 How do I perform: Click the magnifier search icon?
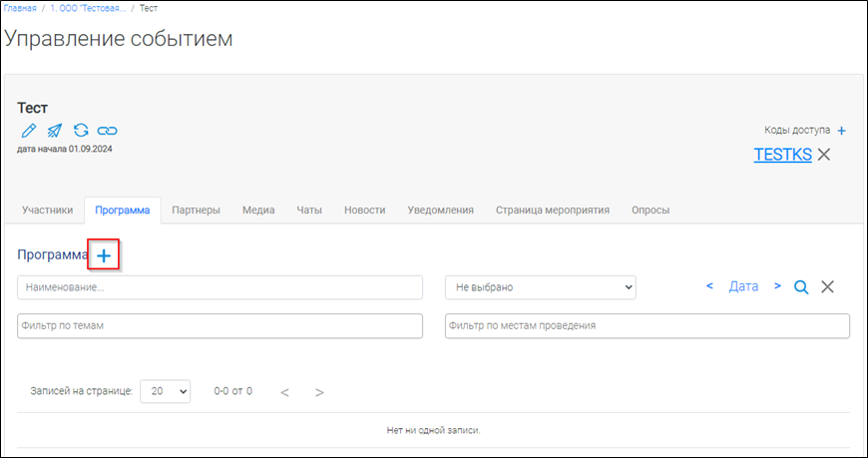click(801, 287)
